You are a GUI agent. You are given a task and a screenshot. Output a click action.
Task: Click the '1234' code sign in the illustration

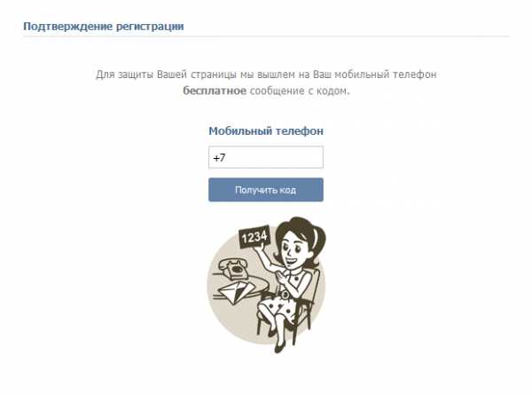[x=254, y=236]
